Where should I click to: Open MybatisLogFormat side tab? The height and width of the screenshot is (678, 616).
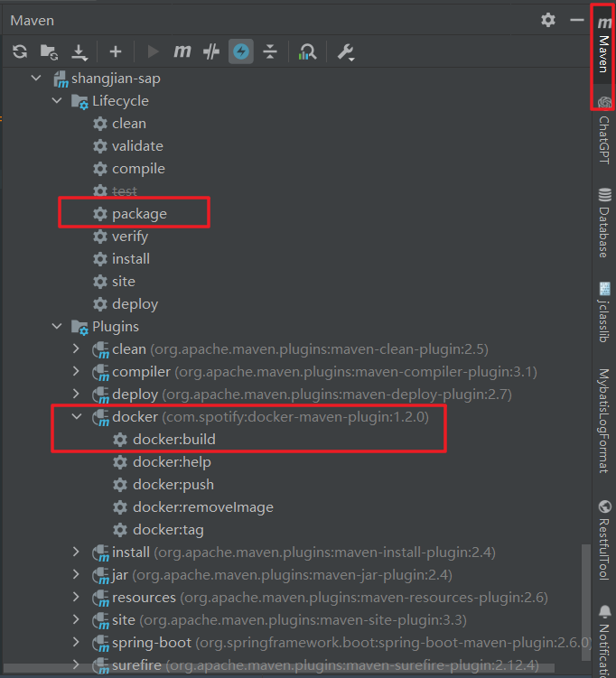coord(604,421)
